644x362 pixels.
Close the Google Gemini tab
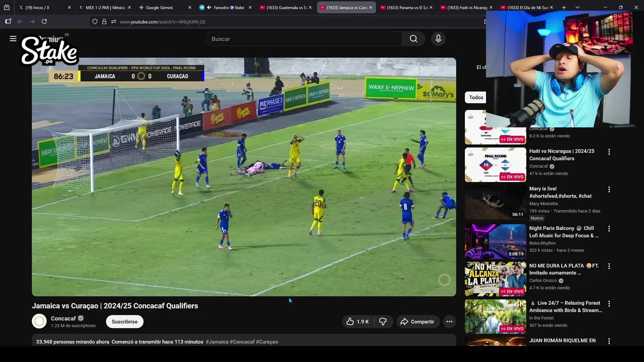coord(190,8)
